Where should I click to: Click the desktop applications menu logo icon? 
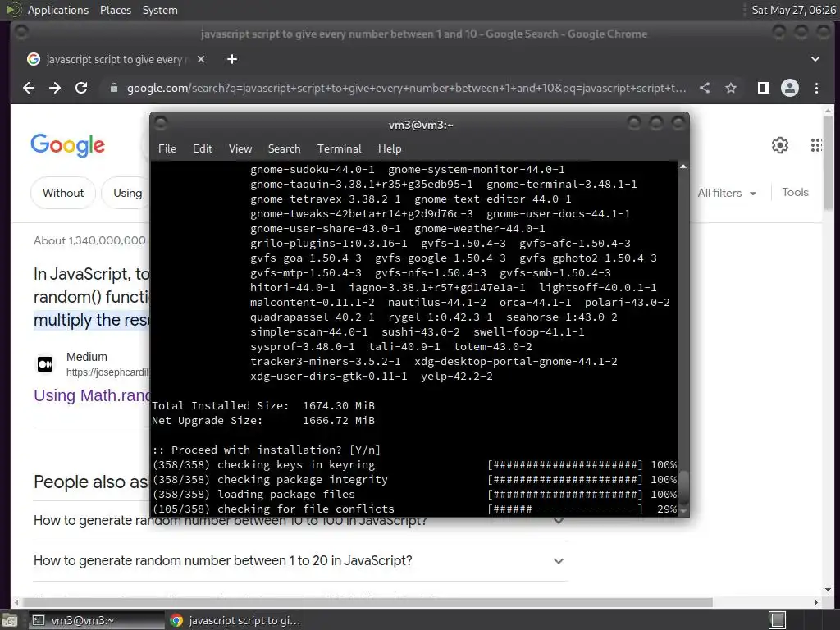13,10
